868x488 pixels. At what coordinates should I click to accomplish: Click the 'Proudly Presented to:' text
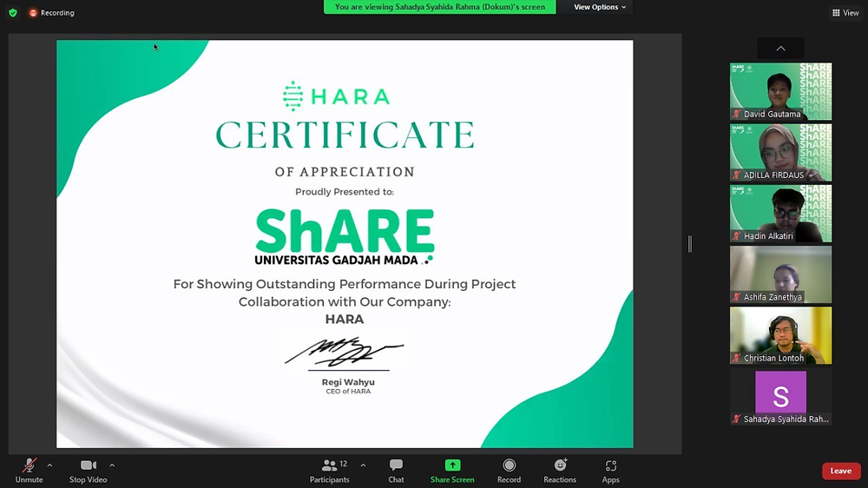tap(345, 192)
